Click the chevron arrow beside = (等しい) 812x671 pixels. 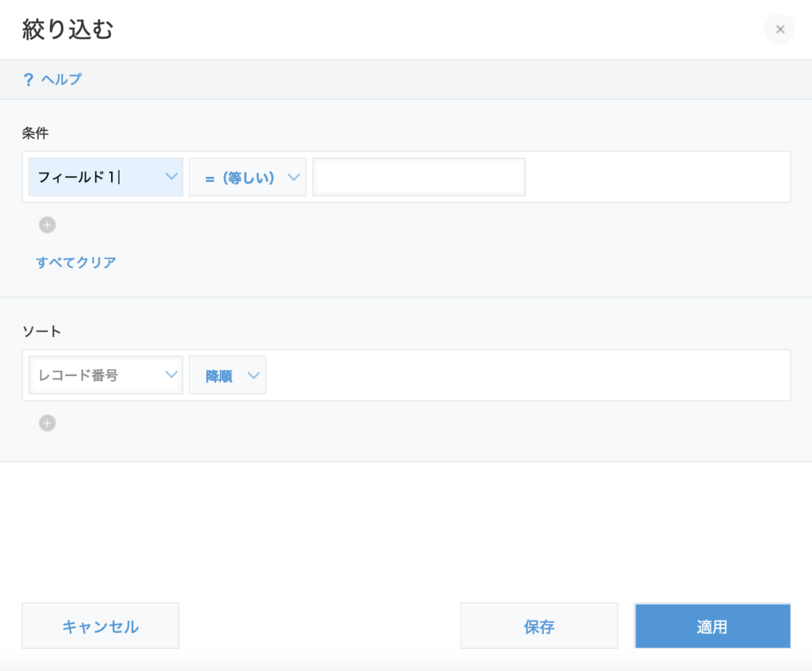pos(293,177)
